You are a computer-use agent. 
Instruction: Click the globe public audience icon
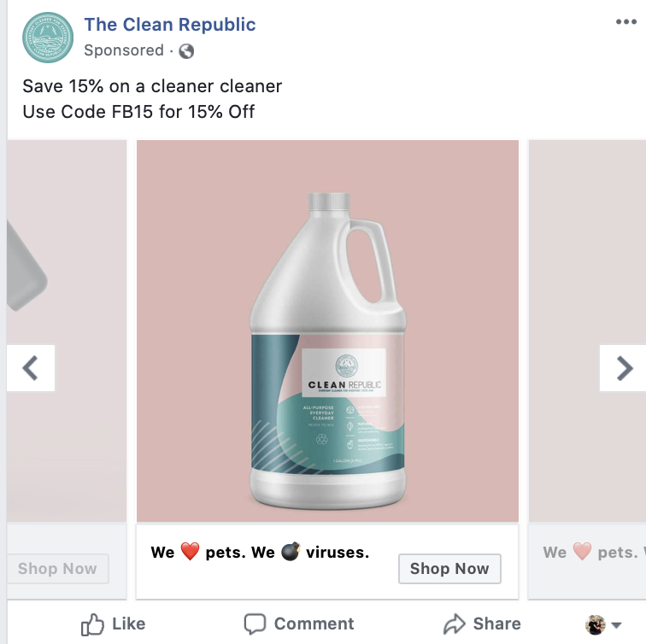click(186, 51)
